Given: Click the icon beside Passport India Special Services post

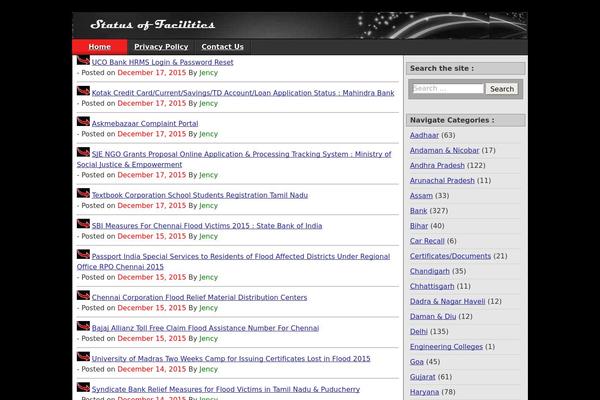Looking at the screenshot, I should (x=83, y=255).
